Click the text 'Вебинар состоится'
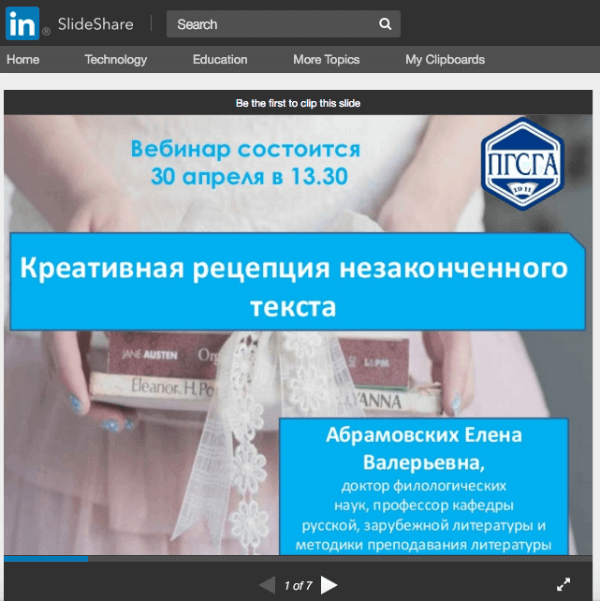Image resolution: width=600 pixels, height=601 pixels. [246, 149]
